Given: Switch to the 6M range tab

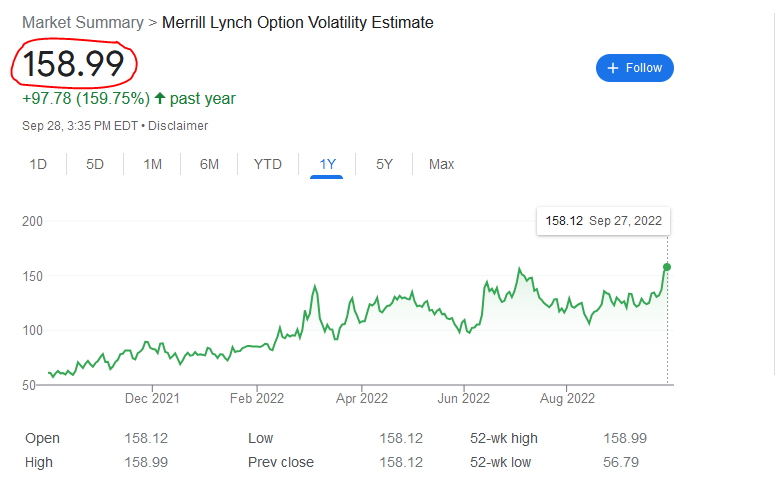Looking at the screenshot, I should [x=209, y=164].
